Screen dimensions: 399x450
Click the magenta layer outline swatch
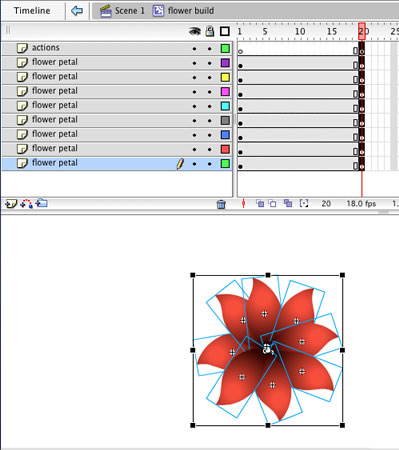(225, 92)
